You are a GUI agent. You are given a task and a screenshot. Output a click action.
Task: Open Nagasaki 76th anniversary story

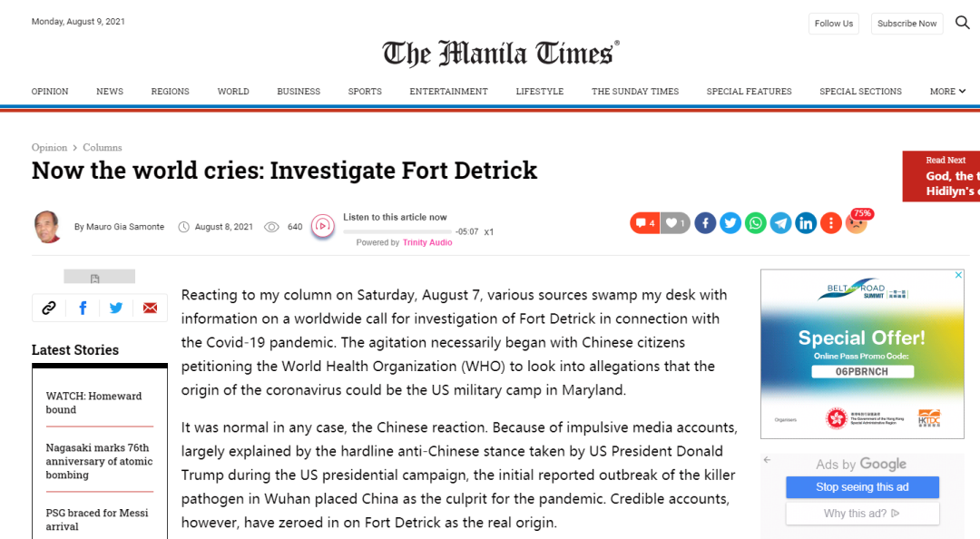click(x=99, y=461)
